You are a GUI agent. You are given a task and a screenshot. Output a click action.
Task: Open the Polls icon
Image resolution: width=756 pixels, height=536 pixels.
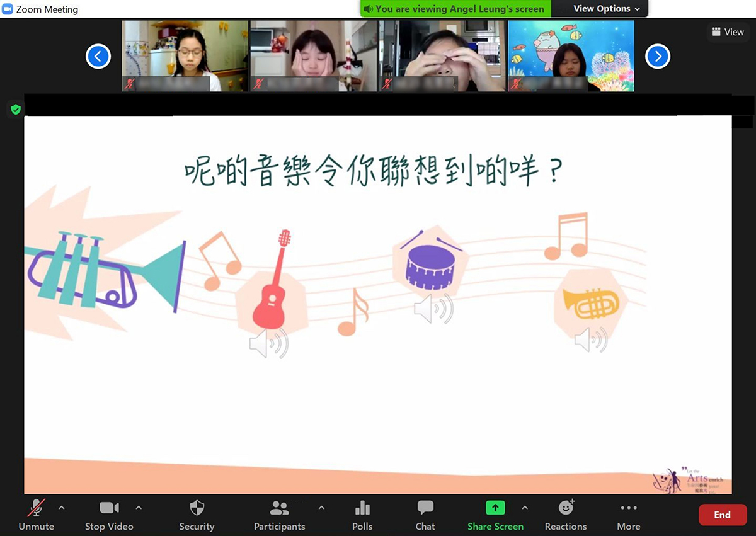(x=362, y=515)
